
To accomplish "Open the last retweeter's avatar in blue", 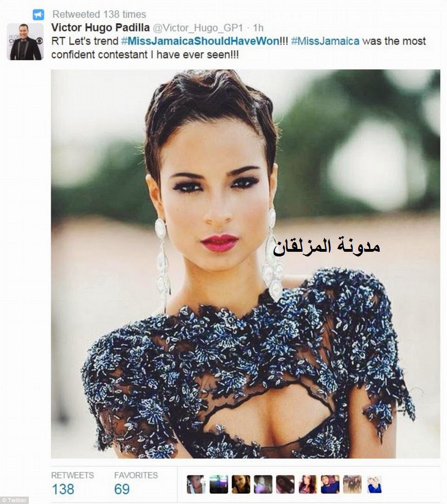I will tap(375, 484).
